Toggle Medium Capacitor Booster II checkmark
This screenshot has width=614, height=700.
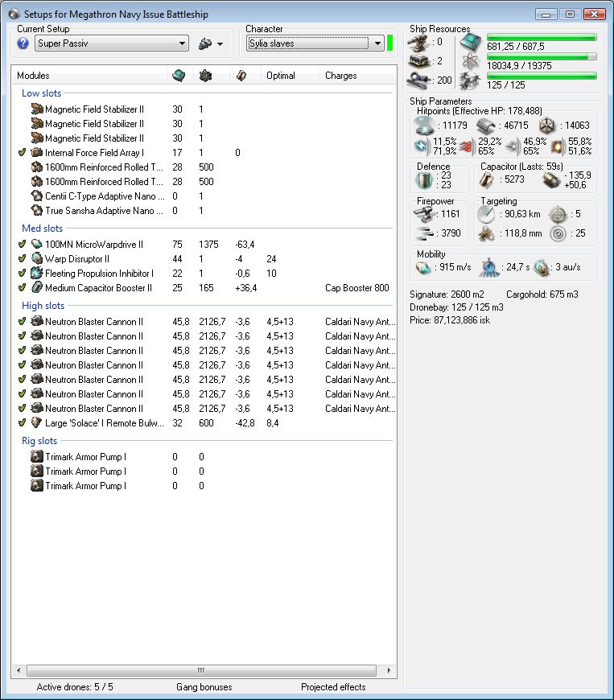[x=22, y=287]
